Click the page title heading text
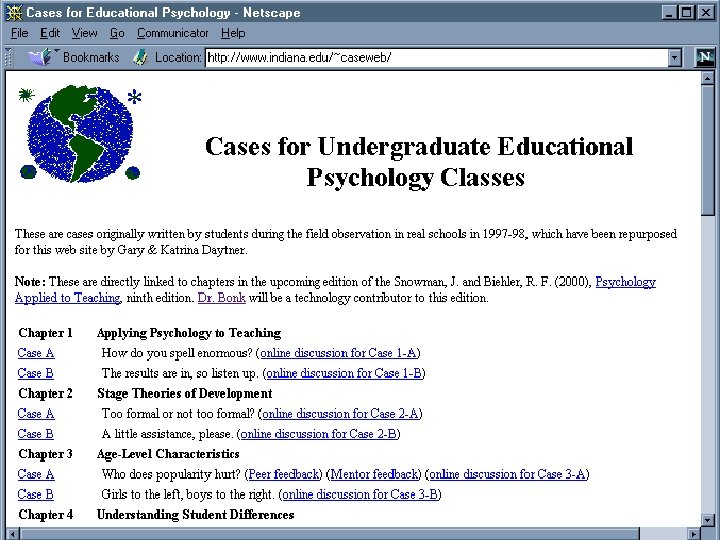 (x=418, y=162)
